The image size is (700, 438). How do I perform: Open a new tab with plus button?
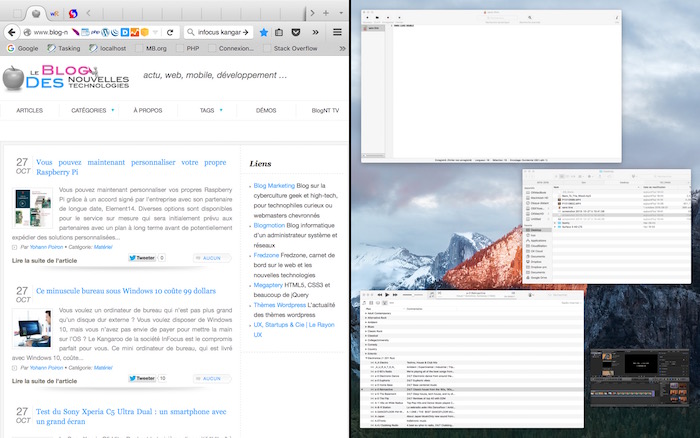coord(325,13)
